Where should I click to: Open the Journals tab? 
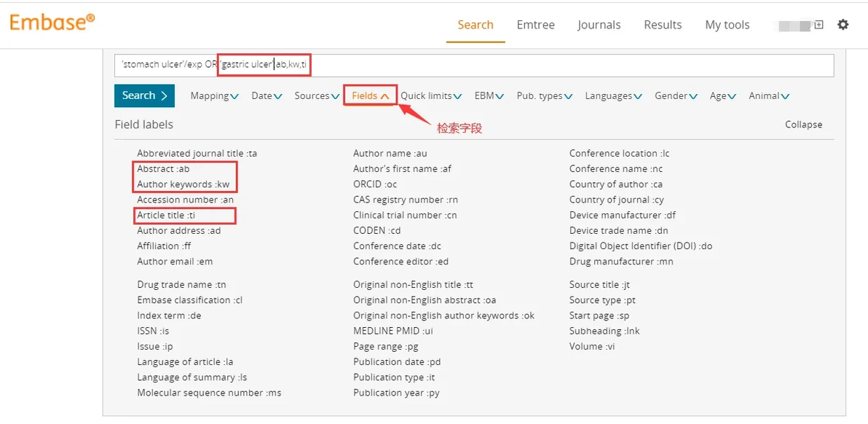click(599, 25)
